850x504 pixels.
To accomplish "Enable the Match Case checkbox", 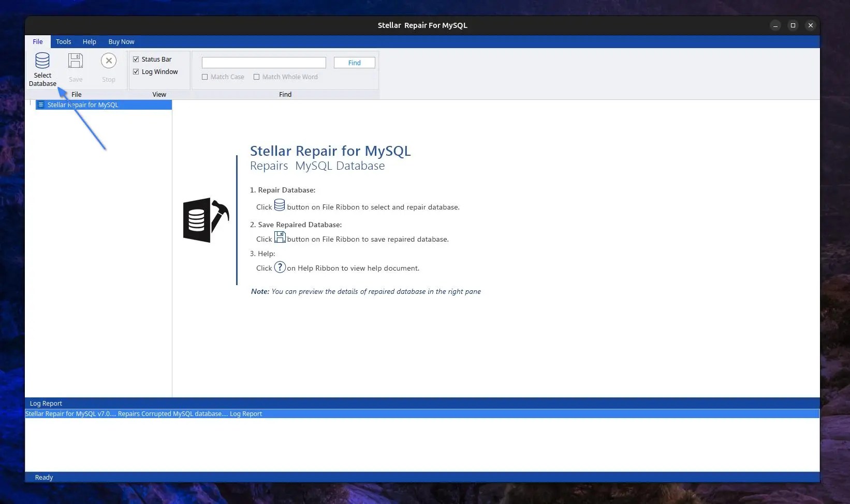I will (x=205, y=77).
